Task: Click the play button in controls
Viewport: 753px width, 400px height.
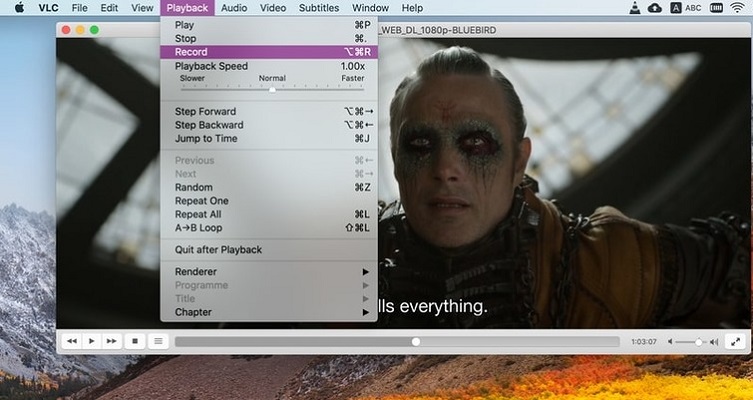Action: (92, 341)
